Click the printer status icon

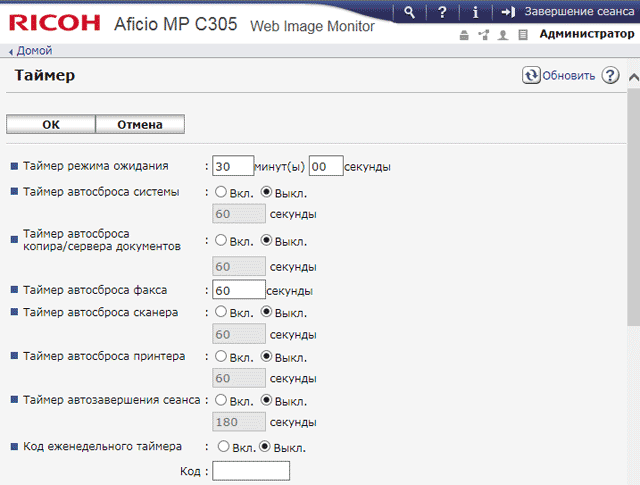(464, 35)
